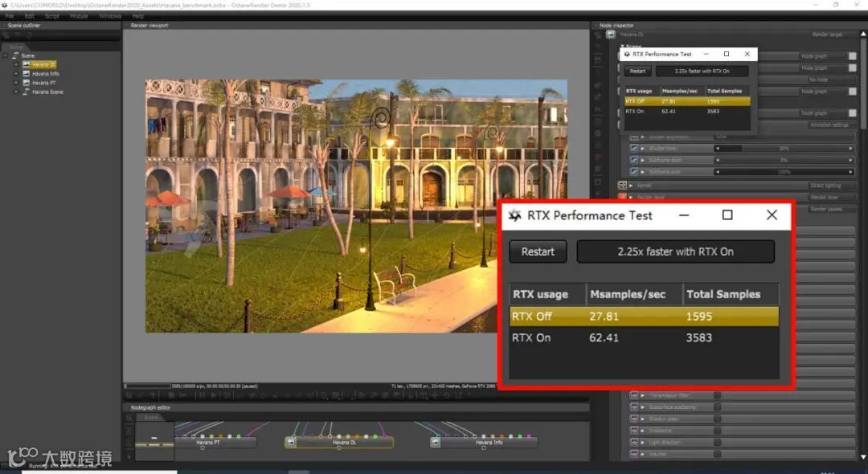Select Havana DL render target in outliner
868x474 pixels.
[x=43, y=65]
